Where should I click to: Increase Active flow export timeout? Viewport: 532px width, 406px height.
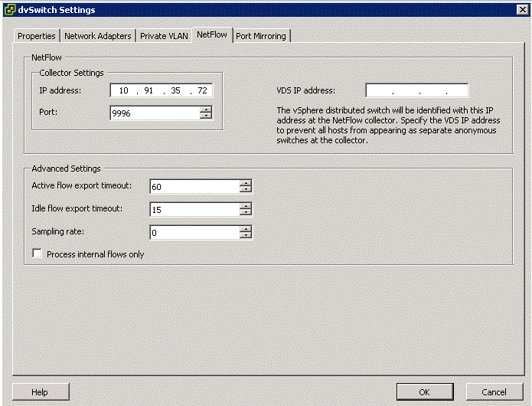[245, 183]
